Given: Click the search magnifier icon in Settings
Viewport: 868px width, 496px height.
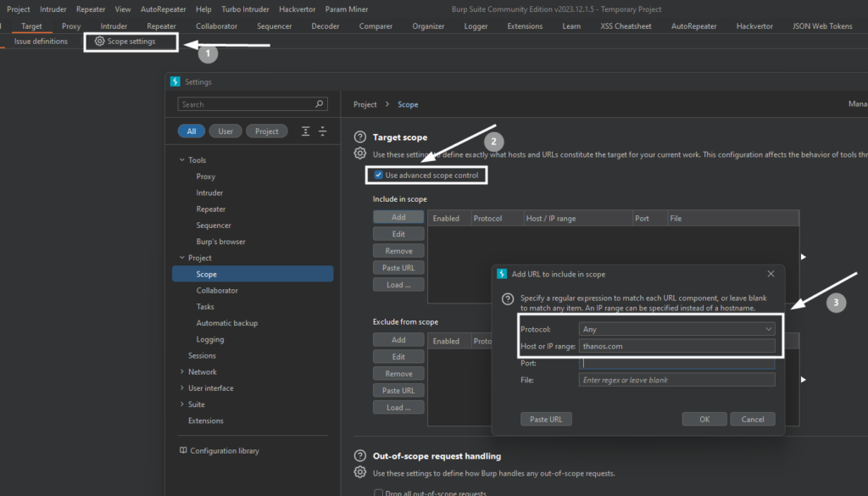Looking at the screenshot, I should 320,104.
